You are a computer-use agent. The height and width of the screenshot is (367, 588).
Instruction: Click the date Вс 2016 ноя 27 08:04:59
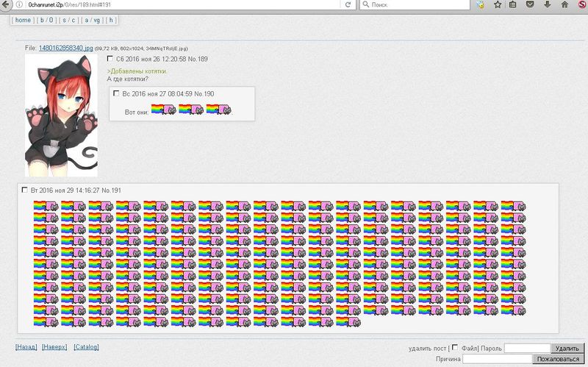point(157,94)
